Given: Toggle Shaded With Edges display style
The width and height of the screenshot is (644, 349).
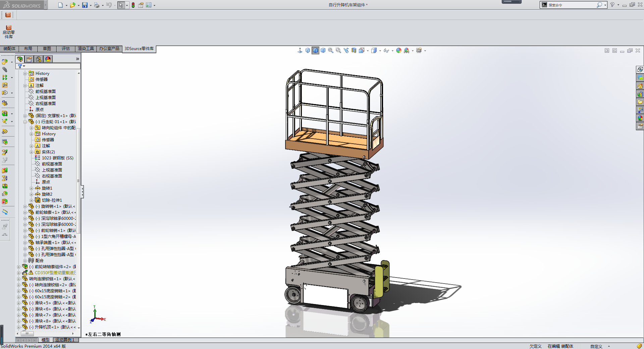Looking at the screenshot, I should 315,50.
